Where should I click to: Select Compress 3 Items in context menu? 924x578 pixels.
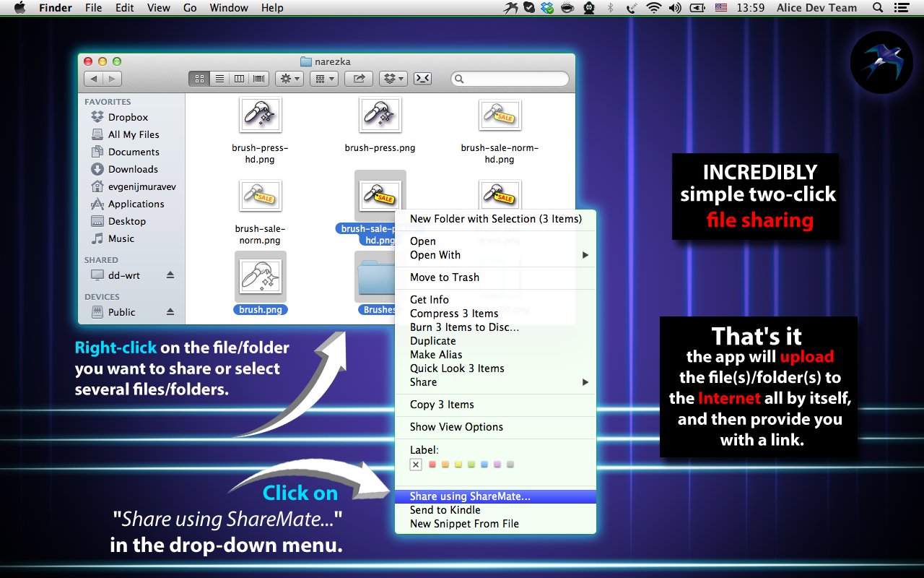click(454, 314)
